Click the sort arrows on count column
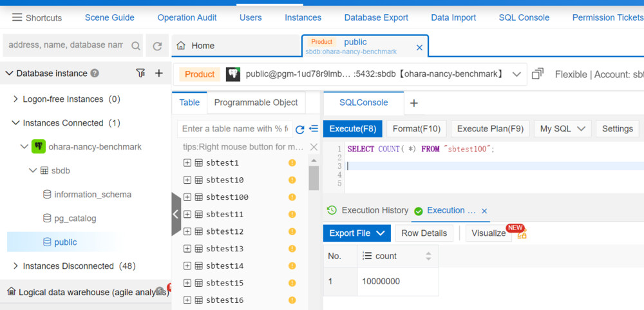The width and height of the screenshot is (644, 310). (x=428, y=256)
